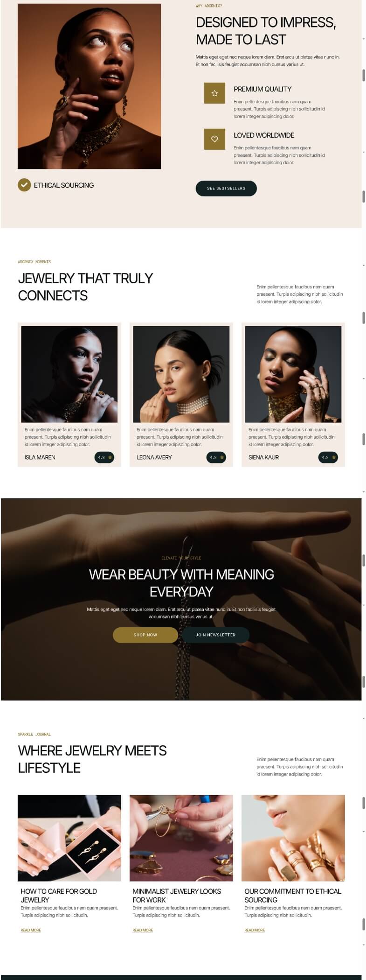Click the jewelry pliers crafting blog thumbnail

click(181, 838)
